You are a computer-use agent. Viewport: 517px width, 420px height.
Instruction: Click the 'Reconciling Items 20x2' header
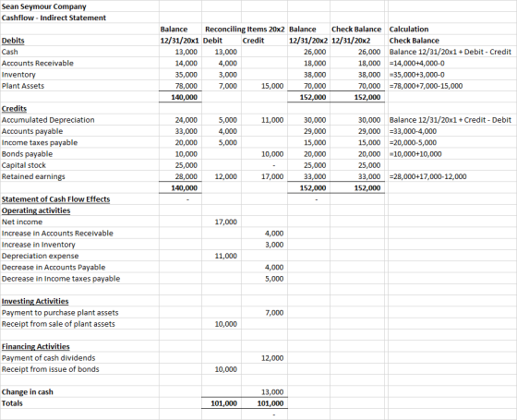245,30
